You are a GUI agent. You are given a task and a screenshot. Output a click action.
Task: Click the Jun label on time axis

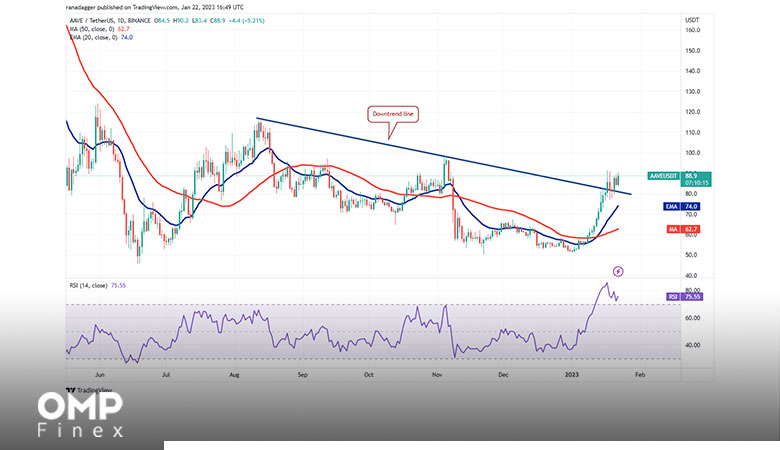coord(99,375)
